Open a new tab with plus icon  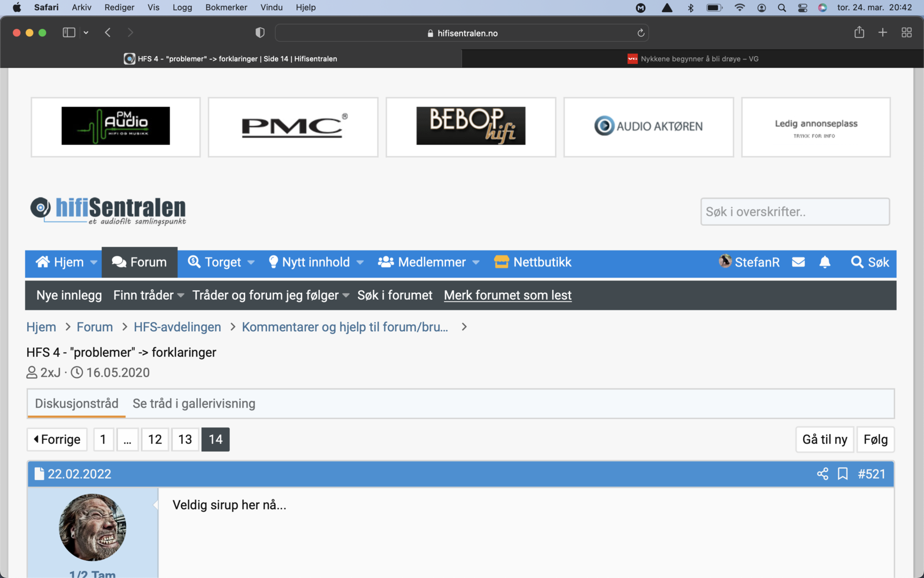(x=883, y=33)
